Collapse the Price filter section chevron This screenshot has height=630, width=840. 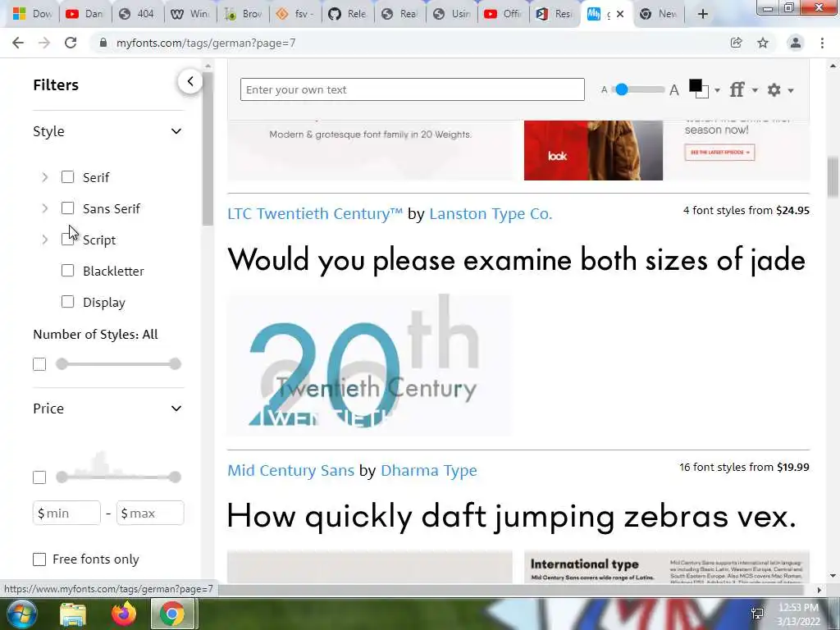(176, 409)
